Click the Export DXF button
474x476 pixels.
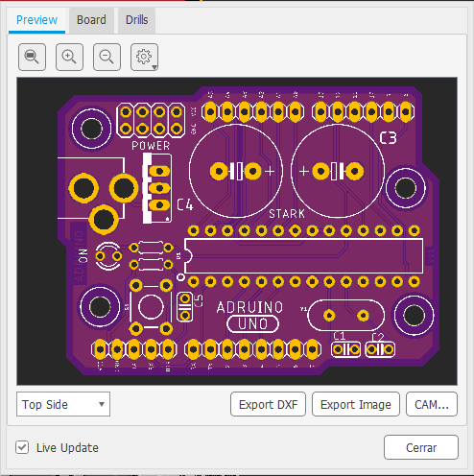click(x=268, y=404)
